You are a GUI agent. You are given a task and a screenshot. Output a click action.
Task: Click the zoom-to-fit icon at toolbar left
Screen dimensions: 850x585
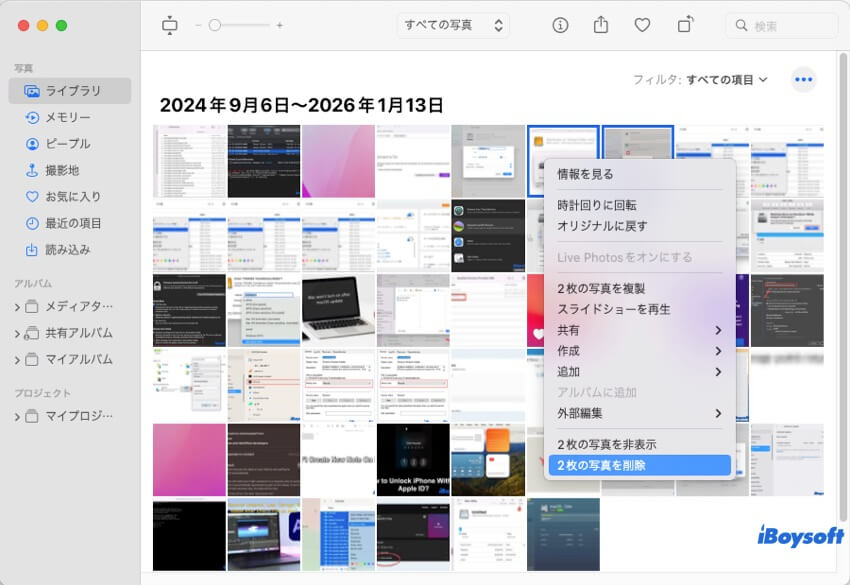[169, 23]
